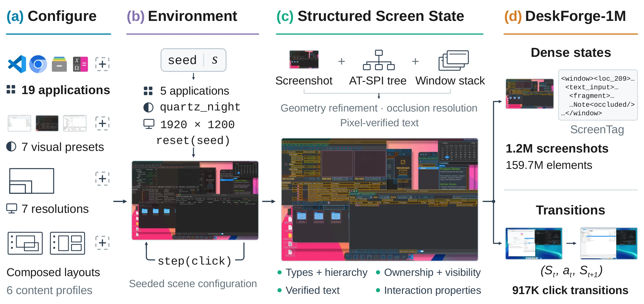Screen dimensions: 644x304
Task: Click the monitor icon beside 1920 × 1200
Action: pos(149,124)
